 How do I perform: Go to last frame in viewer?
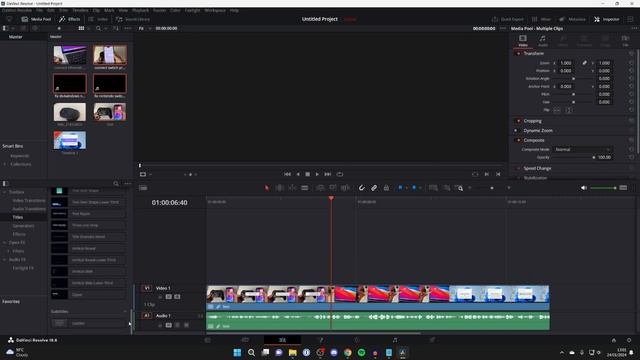[x=328, y=174]
